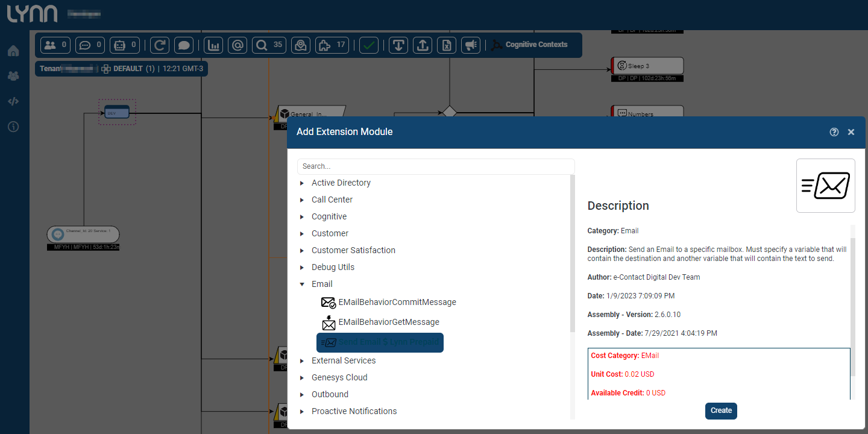Image resolution: width=868 pixels, height=434 pixels.
Task: Click the Create button
Action: [721, 410]
